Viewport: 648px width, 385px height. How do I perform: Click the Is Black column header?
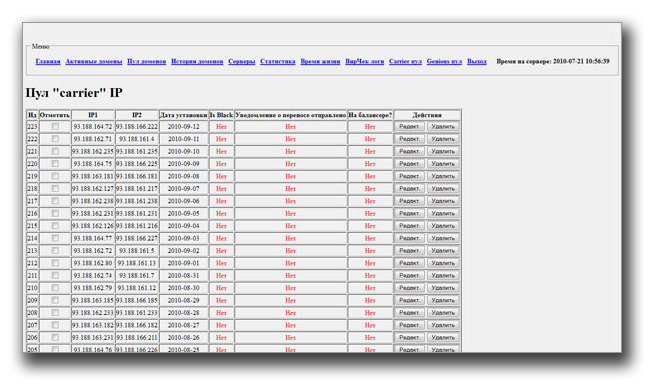click(x=222, y=115)
